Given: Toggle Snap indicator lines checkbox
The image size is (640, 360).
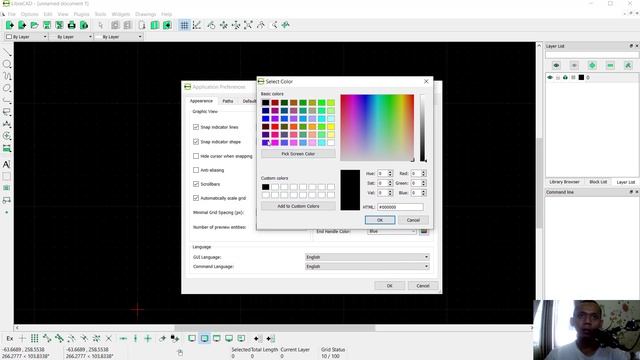Looking at the screenshot, I should coord(196,127).
